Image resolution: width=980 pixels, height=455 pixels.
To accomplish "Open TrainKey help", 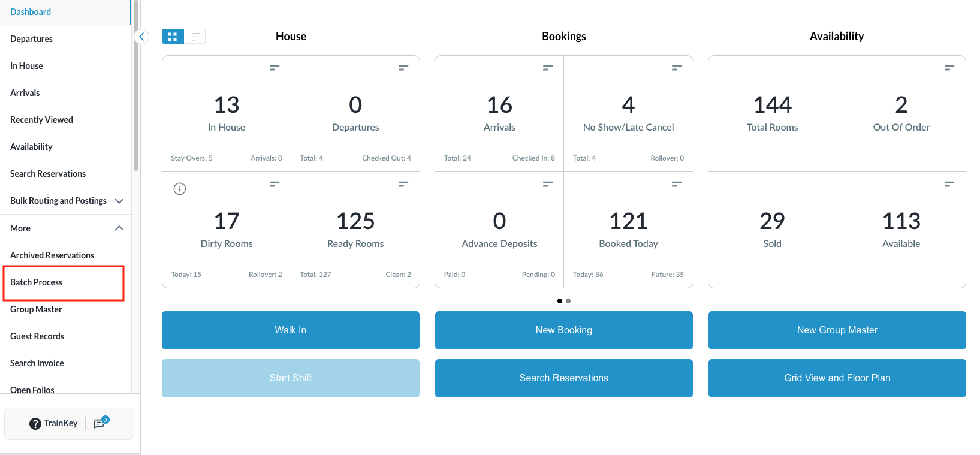I will (54, 423).
